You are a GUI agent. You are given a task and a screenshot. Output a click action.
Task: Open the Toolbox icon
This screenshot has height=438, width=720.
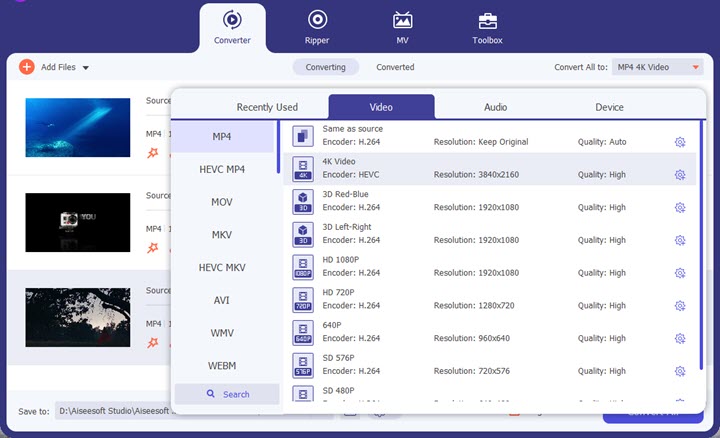pos(487,20)
